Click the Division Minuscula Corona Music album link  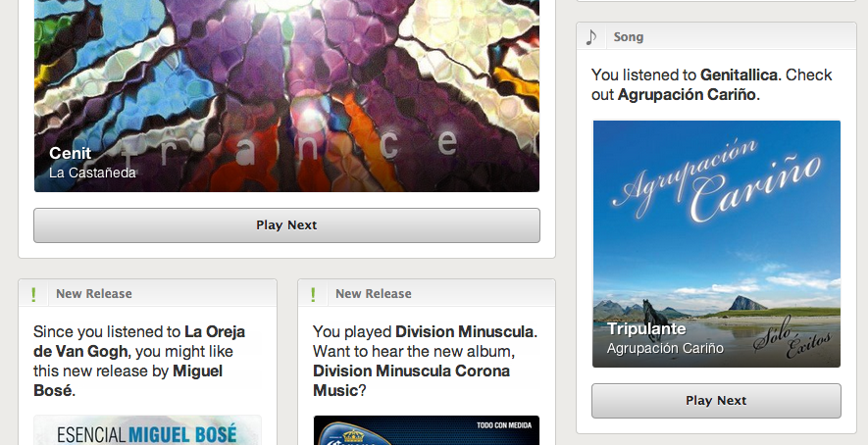click(411, 380)
